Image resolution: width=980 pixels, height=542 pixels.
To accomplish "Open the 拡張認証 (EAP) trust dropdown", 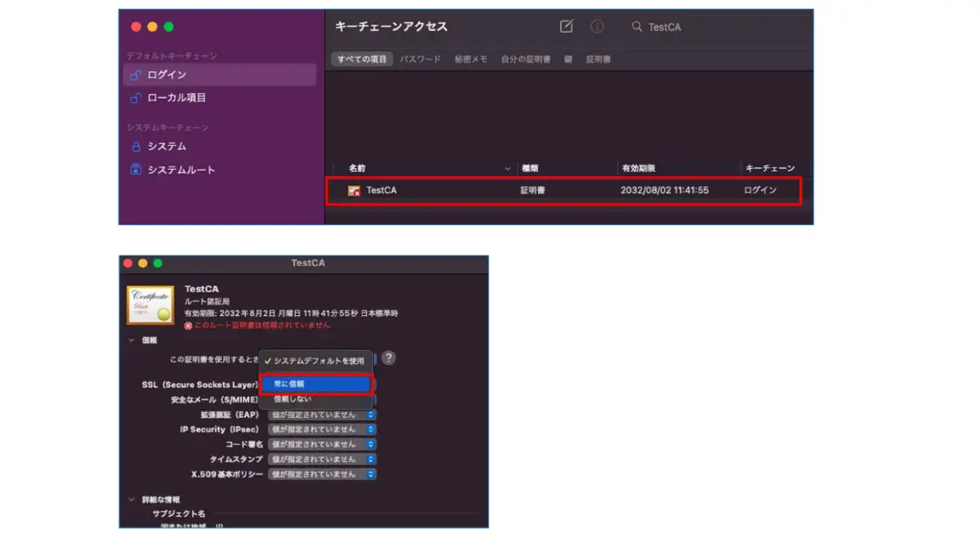I will pyautogui.click(x=323, y=415).
